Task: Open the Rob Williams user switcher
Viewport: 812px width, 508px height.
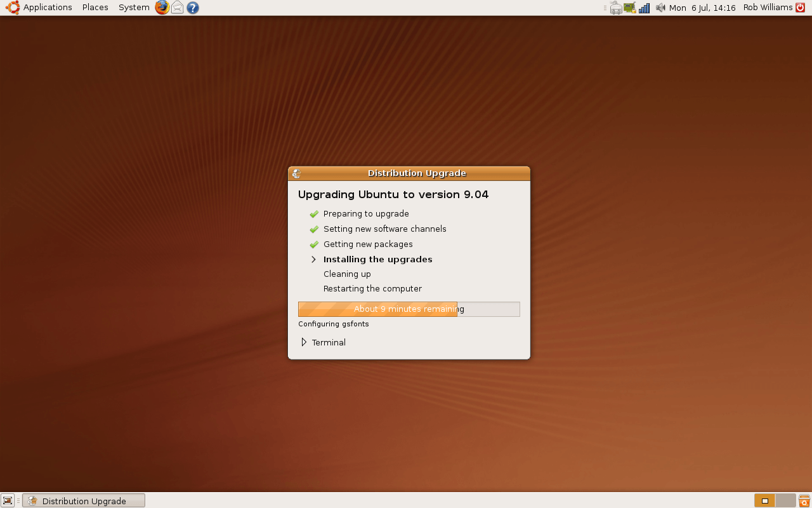Action: [768, 8]
